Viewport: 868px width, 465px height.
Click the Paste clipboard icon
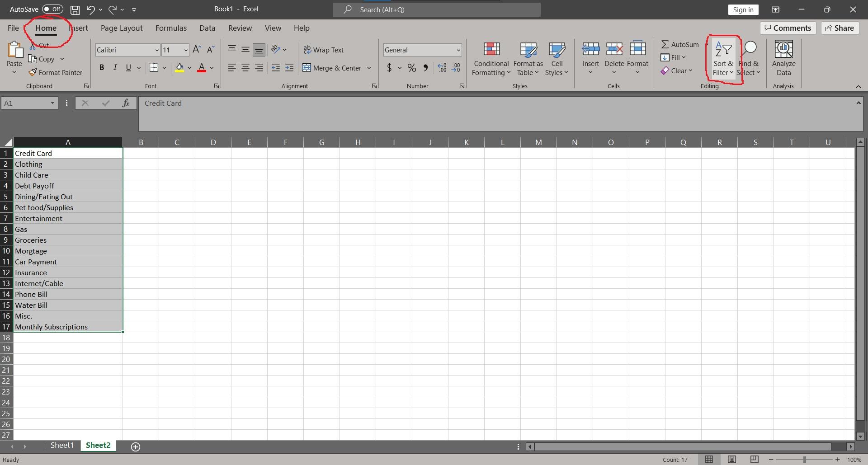(x=14, y=50)
